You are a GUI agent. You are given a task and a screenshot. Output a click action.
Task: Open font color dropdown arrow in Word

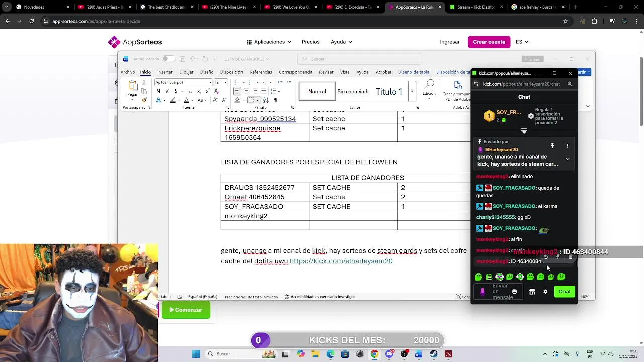[193, 100]
